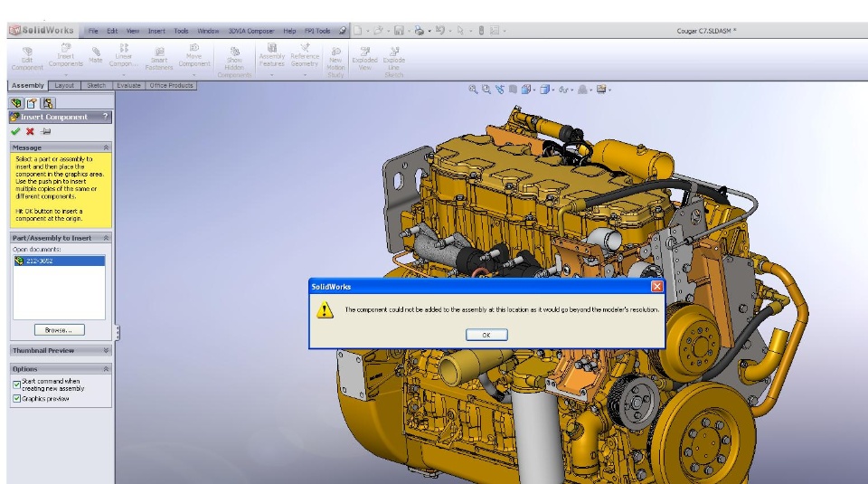Open ConfigurationManager tab icon

pos(48,103)
